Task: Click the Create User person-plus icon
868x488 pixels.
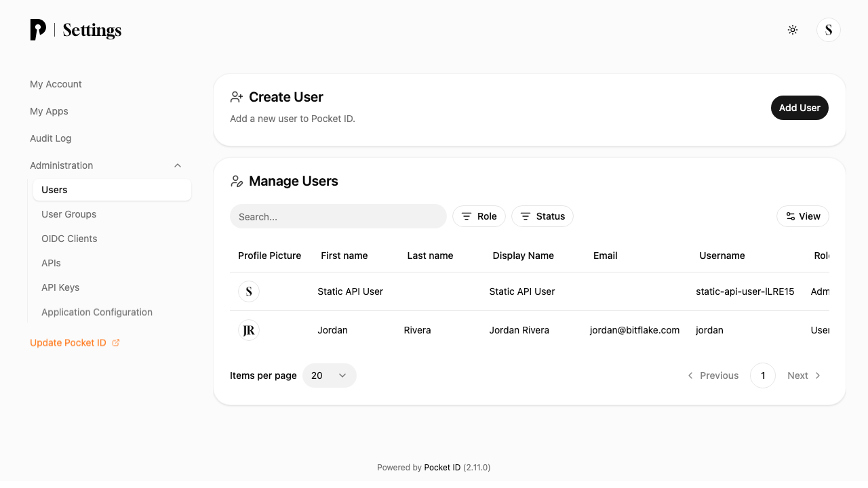Action: coord(237,97)
